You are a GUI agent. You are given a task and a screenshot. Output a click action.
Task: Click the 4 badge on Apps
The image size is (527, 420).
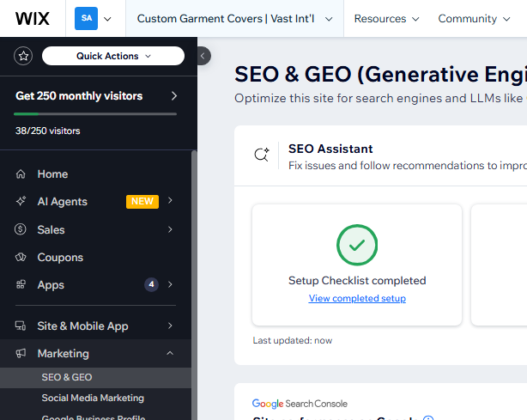click(x=151, y=284)
